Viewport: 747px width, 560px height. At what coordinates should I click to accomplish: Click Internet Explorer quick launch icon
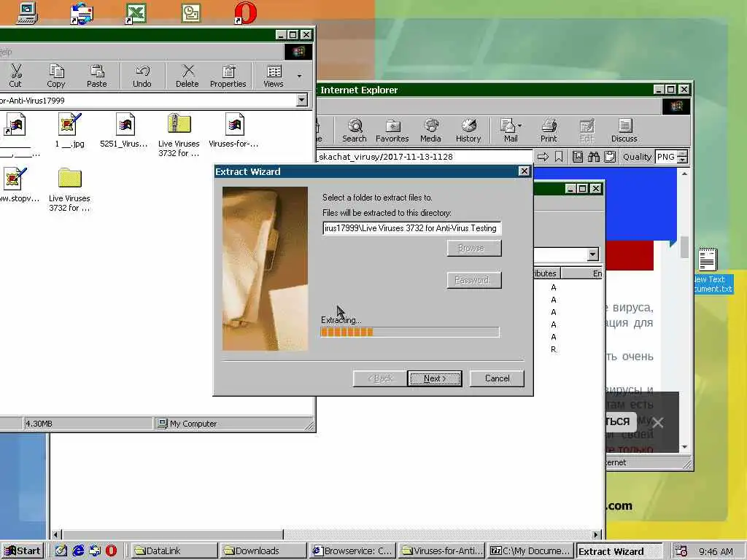pos(77,551)
